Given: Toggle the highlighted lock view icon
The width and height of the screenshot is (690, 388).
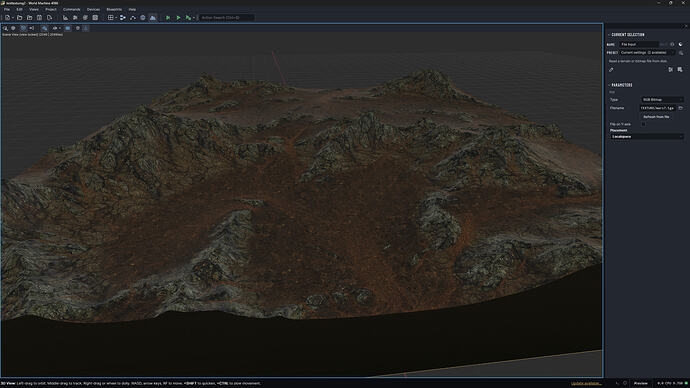Looking at the screenshot, I should (23, 28).
